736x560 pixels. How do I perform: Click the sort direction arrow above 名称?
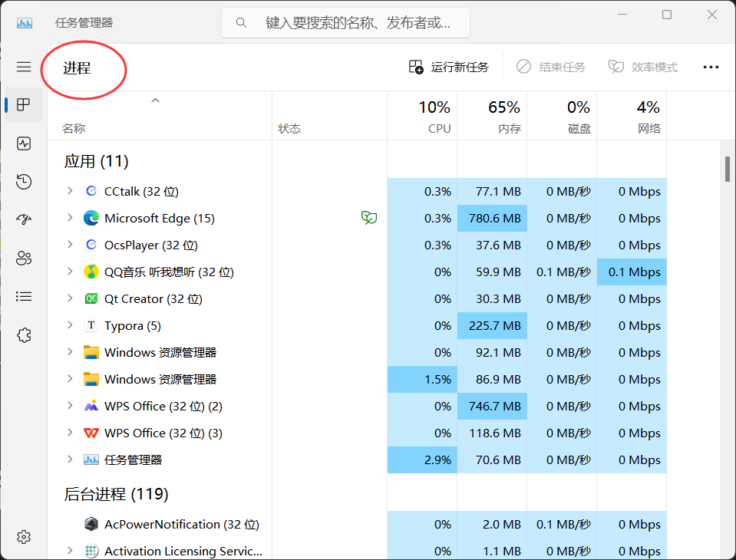coord(155,100)
